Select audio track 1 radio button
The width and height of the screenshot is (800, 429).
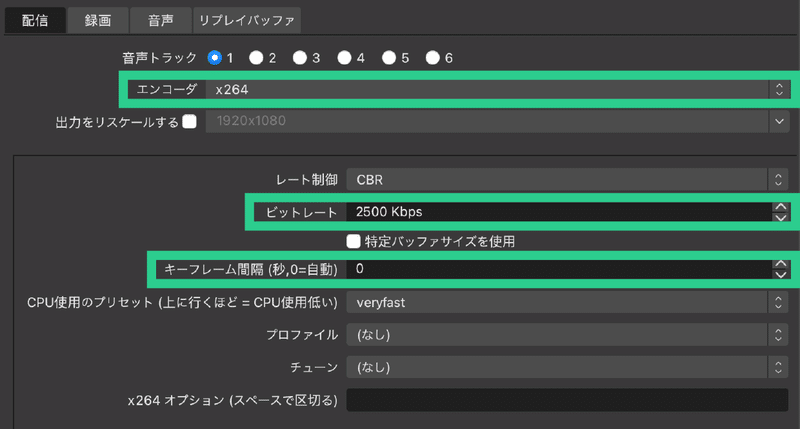click(215, 58)
